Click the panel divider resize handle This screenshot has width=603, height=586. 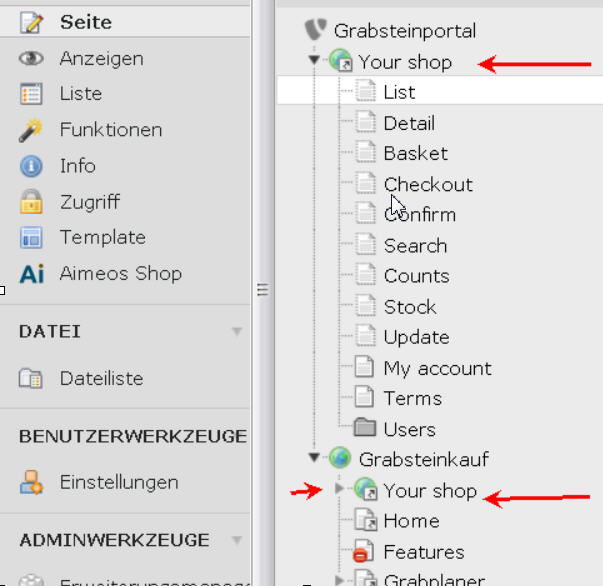click(x=263, y=290)
